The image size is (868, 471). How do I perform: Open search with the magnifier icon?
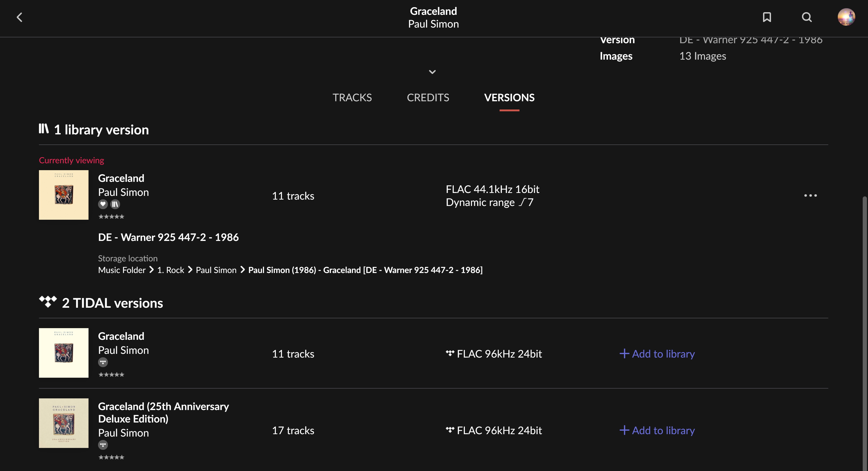tap(807, 17)
